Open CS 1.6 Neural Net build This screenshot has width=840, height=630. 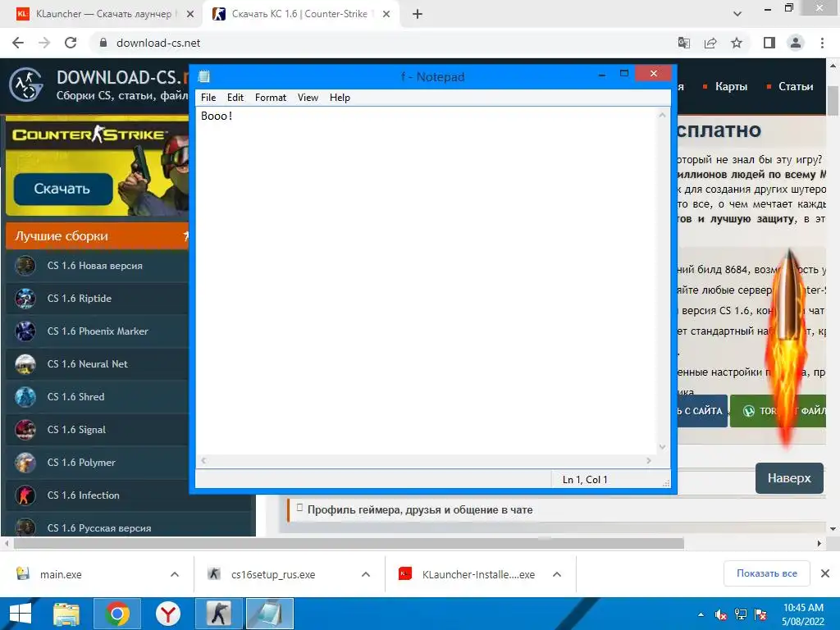pos(87,363)
